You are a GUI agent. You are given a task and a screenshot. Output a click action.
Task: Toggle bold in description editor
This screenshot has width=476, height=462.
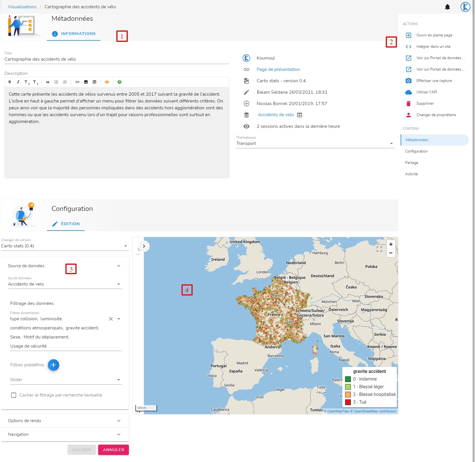pos(10,82)
